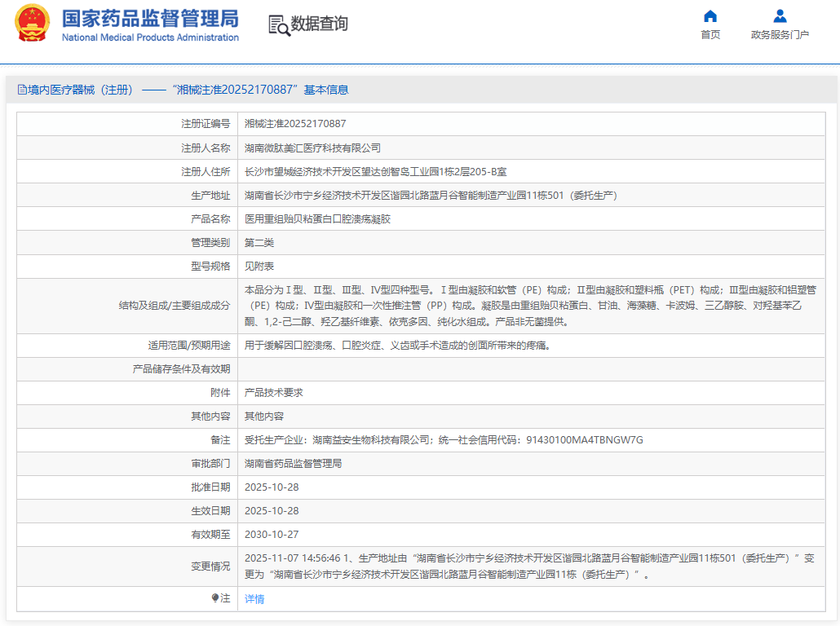Select the 政务服务门户 navigation label
The width and height of the screenshot is (840, 626).
pyautogui.click(x=778, y=33)
